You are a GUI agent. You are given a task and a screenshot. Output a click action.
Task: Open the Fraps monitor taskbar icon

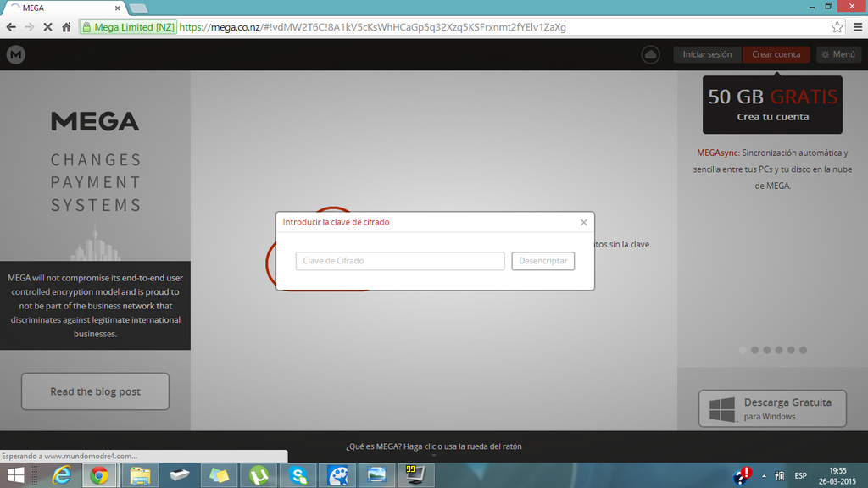click(x=415, y=475)
